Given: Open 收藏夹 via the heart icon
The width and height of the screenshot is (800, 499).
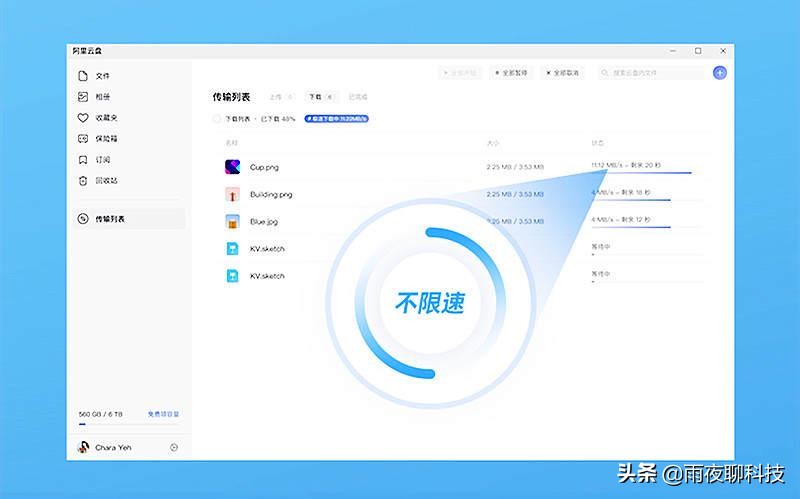Looking at the screenshot, I should point(83,118).
